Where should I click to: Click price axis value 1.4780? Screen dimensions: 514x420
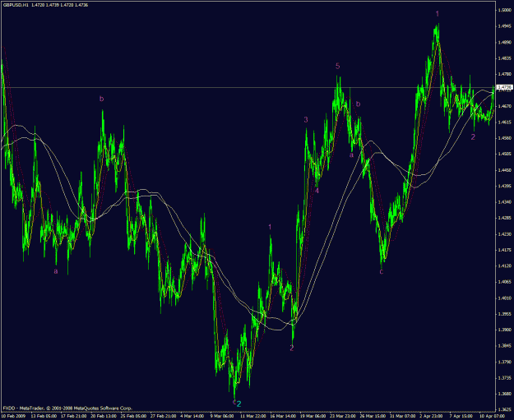[504, 74]
